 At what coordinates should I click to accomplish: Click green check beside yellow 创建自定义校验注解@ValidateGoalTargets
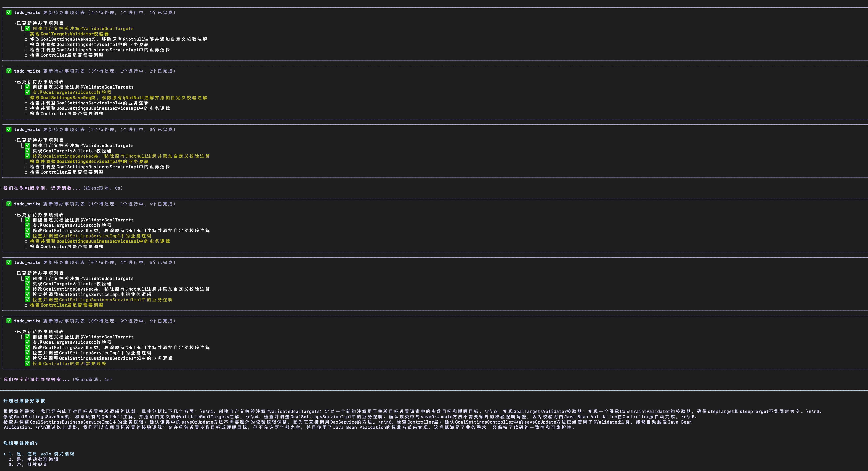coord(28,28)
